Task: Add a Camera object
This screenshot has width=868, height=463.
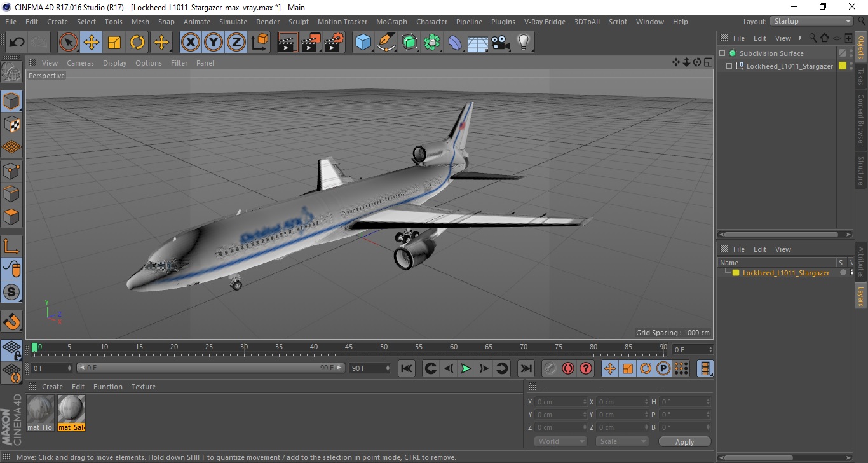Action: 501,43
